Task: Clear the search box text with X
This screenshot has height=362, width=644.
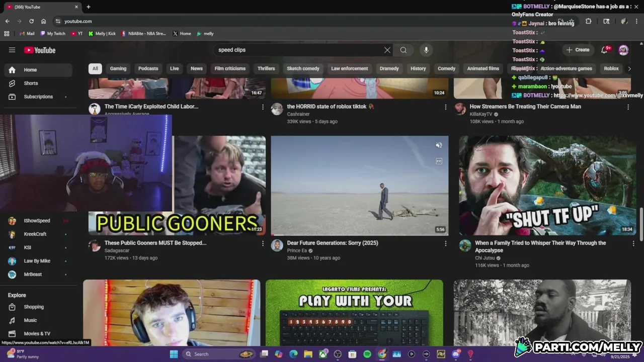Action: pyautogui.click(x=387, y=50)
